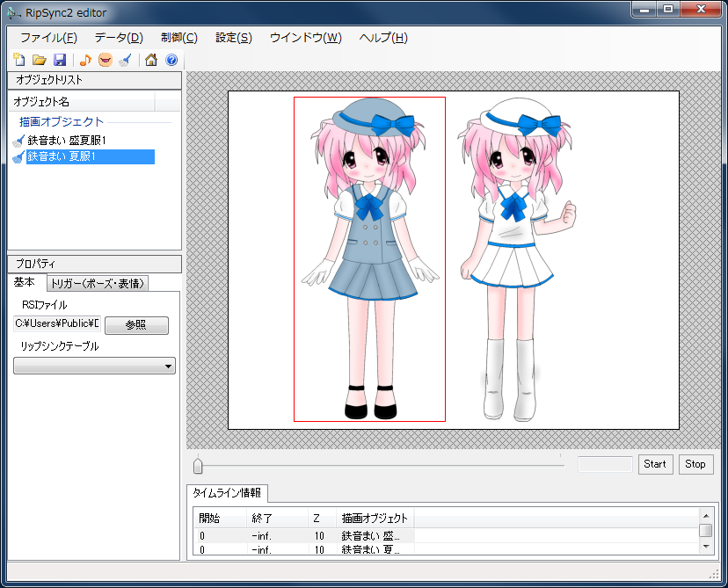The height and width of the screenshot is (588, 728).
Task: Switch to the 基本 tab
Action: click(25, 282)
